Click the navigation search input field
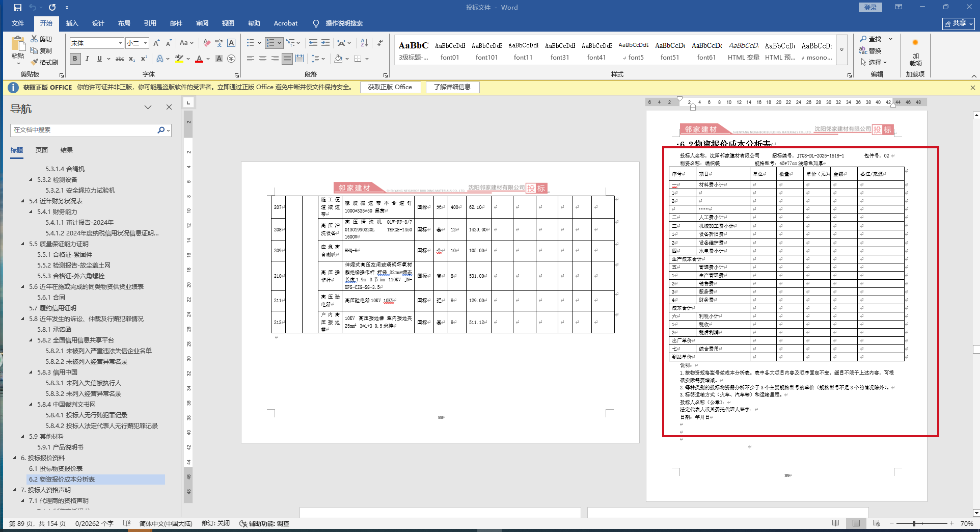The width and height of the screenshot is (980, 532). [84, 130]
